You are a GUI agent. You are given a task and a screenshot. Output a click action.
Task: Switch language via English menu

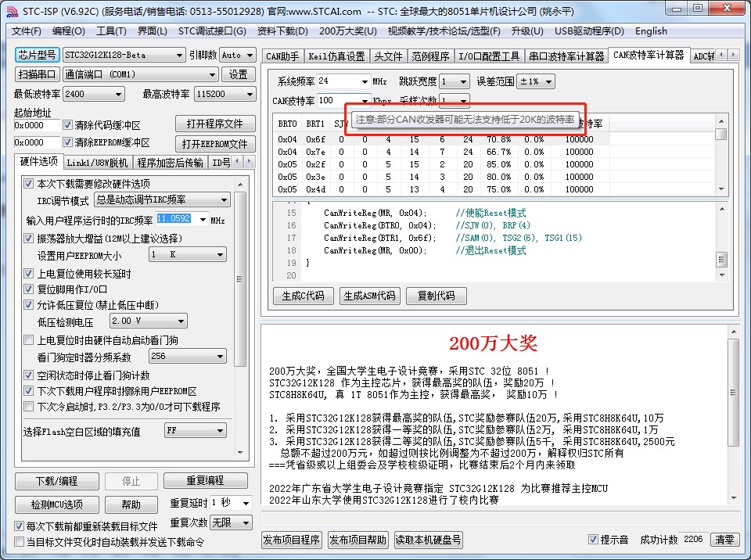pyautogui.click(x=651, y=31)
